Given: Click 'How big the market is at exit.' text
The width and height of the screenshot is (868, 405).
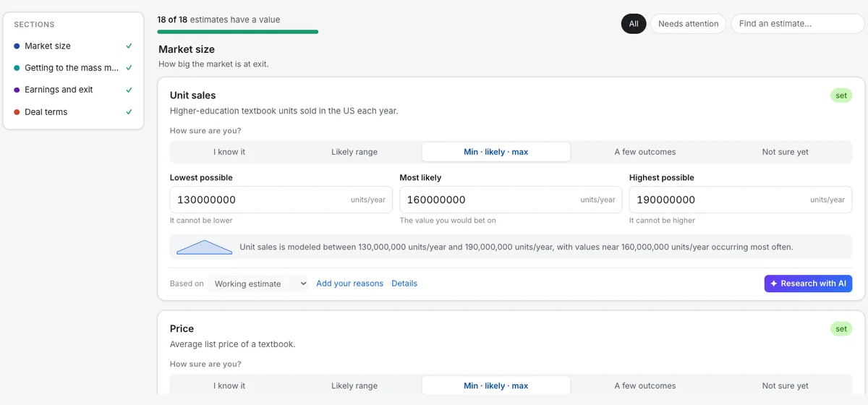Looking at the screenshot, I should tap(213, 64).
